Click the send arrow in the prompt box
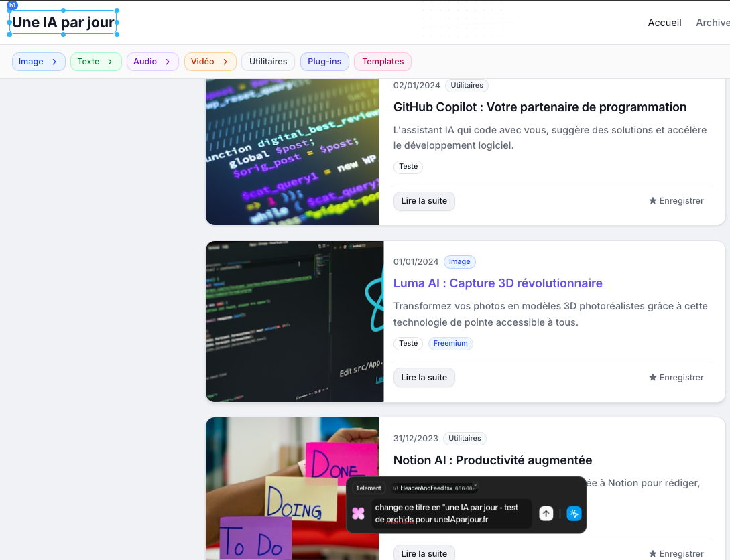 (x=546, y=514)
